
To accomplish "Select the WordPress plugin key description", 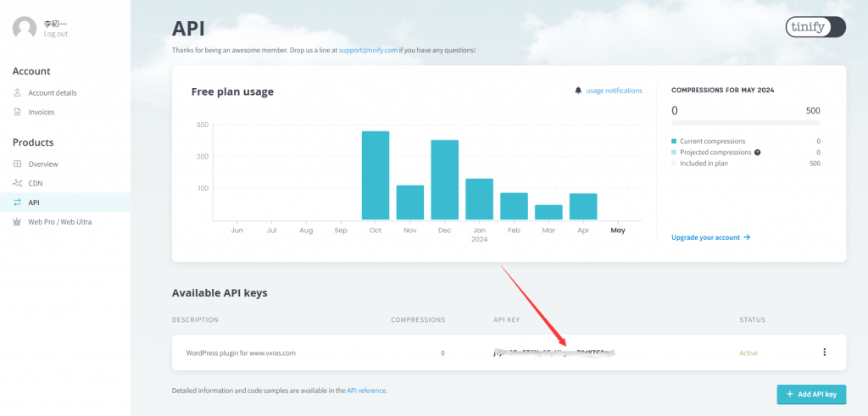I will coord(241,352).
